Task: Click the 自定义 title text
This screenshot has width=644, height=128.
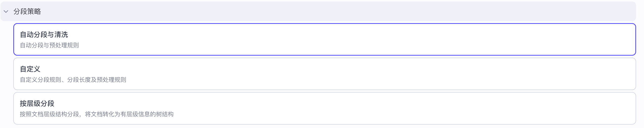Action: coord(30,69)
